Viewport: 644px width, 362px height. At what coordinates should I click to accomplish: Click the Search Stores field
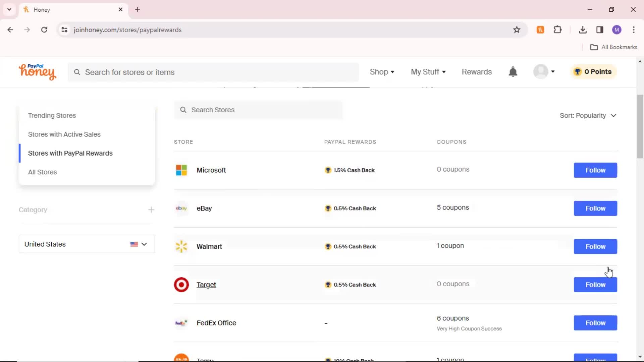(x=258, y=110)
